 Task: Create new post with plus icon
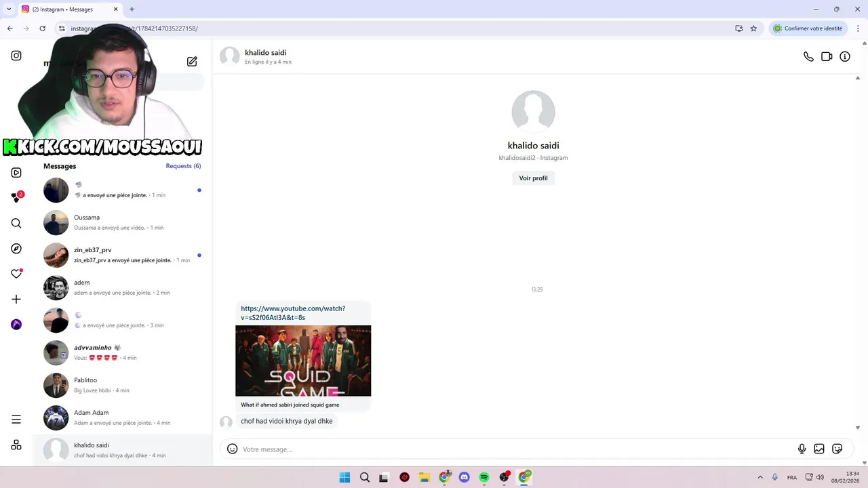tap(16, 299)
